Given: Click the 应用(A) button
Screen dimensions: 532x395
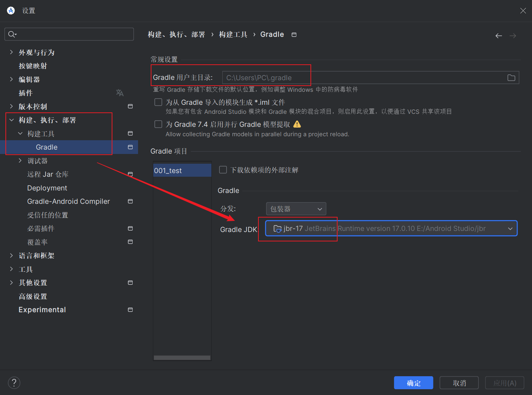Looking at the screenshot, I should point(505,383).
